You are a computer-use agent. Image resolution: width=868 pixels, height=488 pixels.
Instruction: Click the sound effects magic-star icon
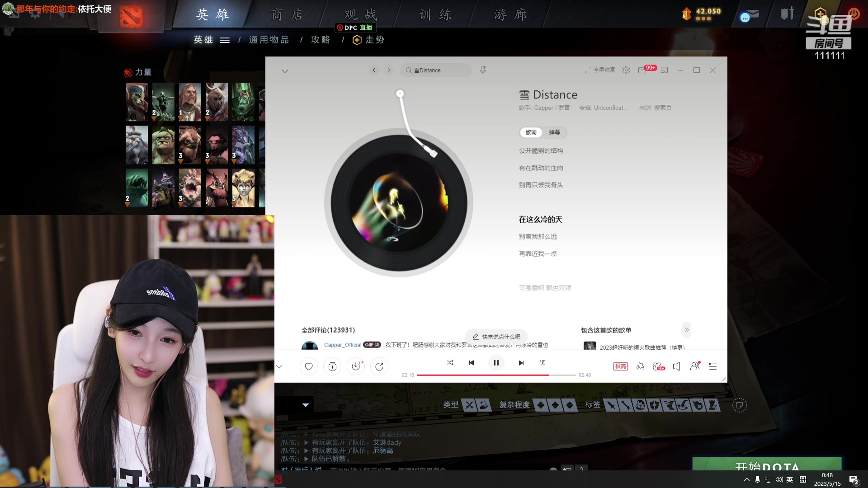click(x=640, y=366)
